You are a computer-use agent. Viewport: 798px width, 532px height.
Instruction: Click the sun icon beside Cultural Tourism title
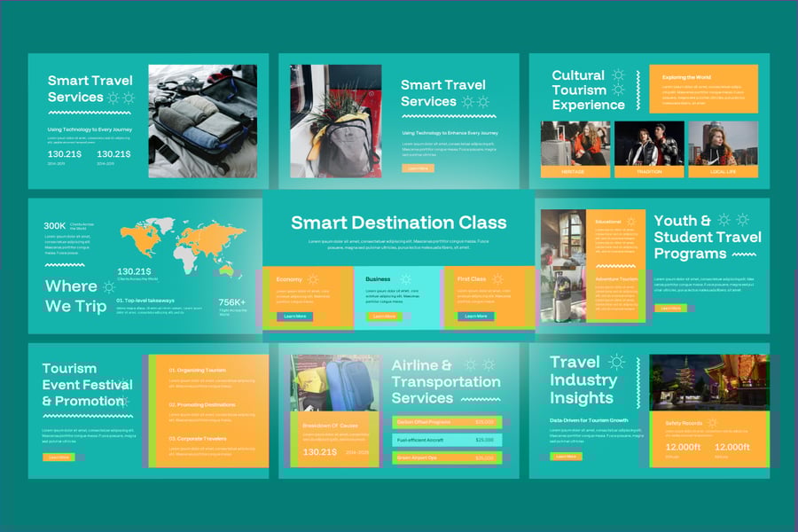(618, 76)
